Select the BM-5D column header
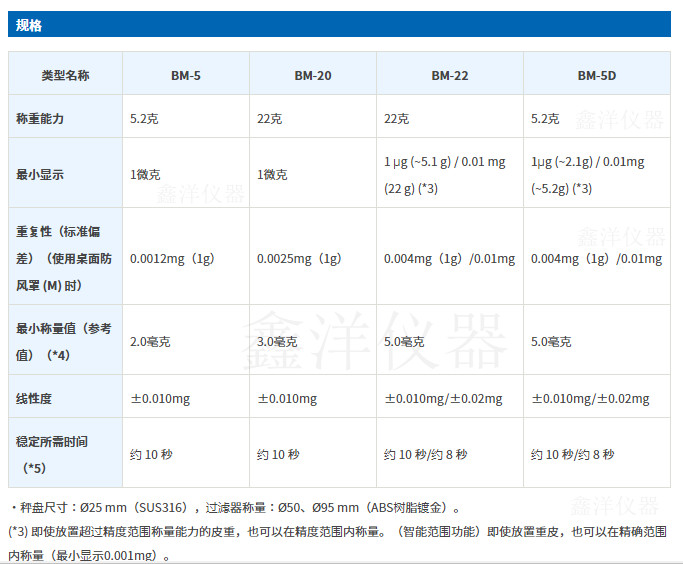The width and height of the screenshot is (683, 564). [596, 75]
